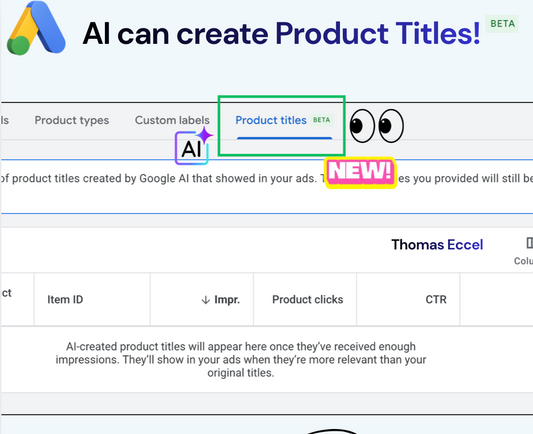Click the Product clicks column header
Viewport: 533px width, 434px height.
308,299
